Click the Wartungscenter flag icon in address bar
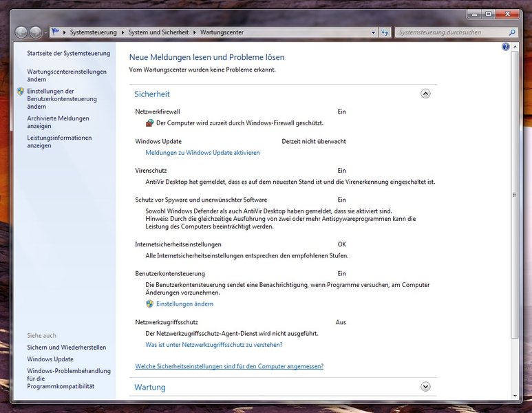 (56, 32)
